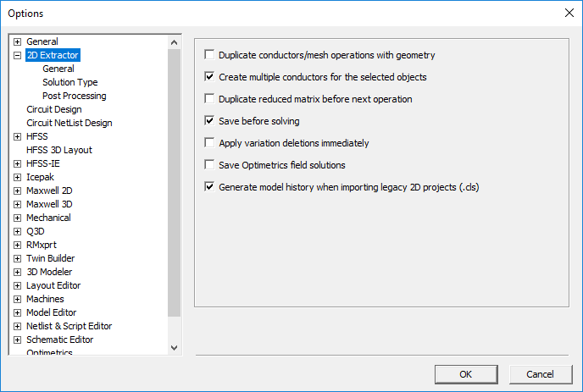Uncheck Generate model history for legacy projects
The height and width of the screenshot is (392, 583).
pos(209,186)
